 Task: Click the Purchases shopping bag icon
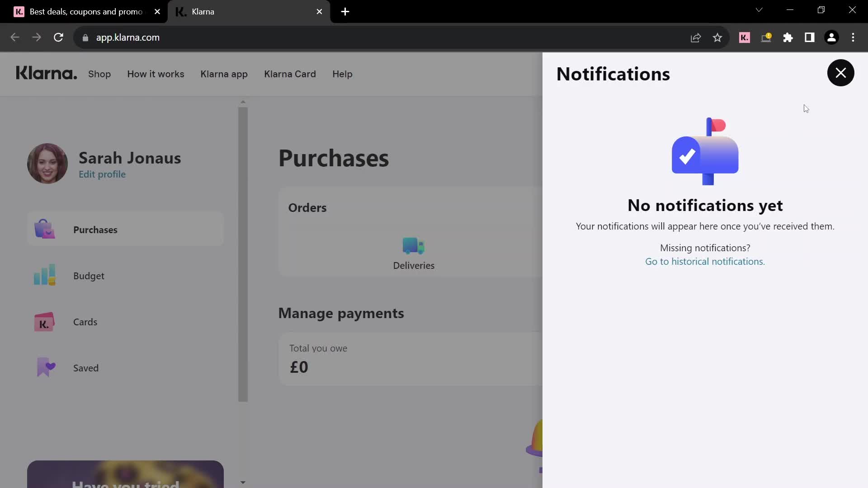tap(44, 229)
